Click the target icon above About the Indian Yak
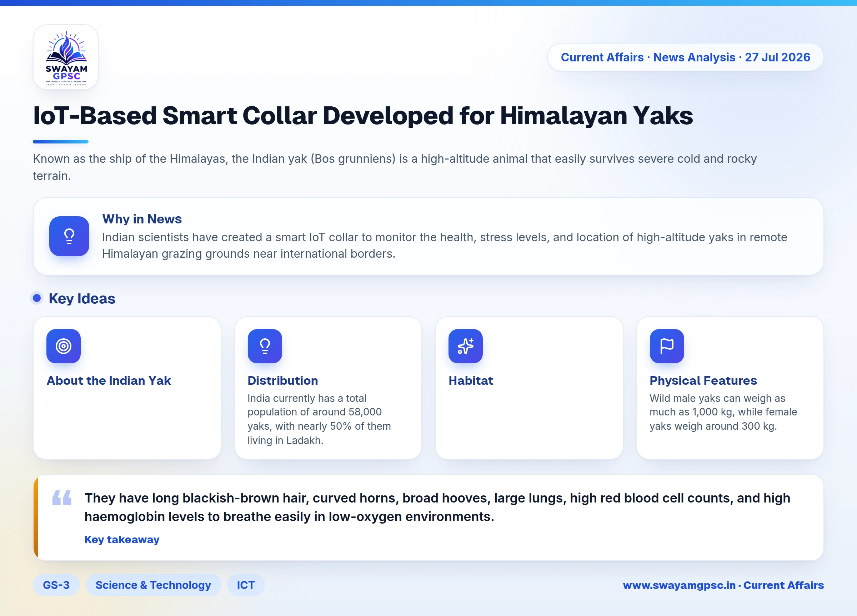 tap(64, 346)
